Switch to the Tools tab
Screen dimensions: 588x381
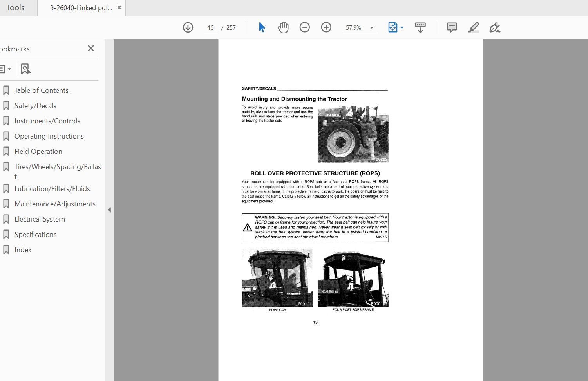point(16,7)
